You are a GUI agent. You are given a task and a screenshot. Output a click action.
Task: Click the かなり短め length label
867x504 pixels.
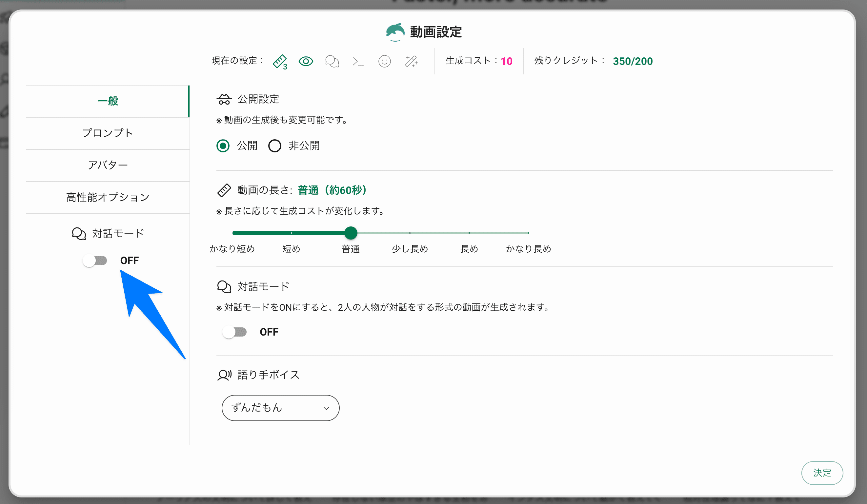click(x=232, y=249)
